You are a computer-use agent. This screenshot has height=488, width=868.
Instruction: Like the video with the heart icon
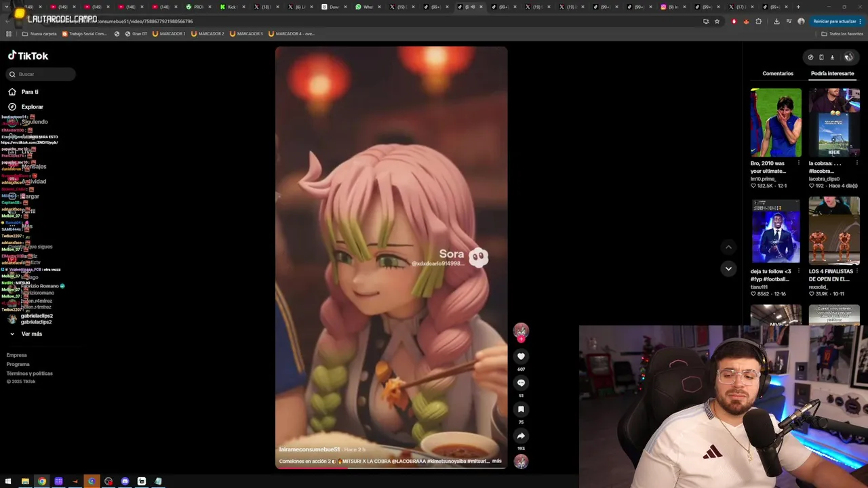(521, 356)
